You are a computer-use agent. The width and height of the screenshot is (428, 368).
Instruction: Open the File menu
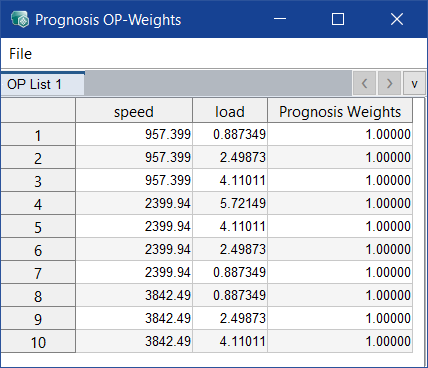[20, 54]
